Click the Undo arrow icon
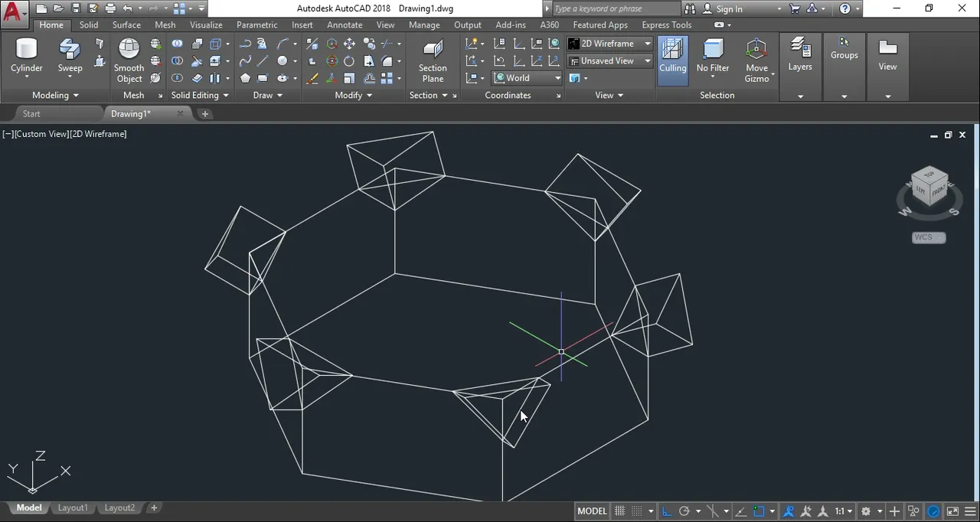 click(127, 8)
